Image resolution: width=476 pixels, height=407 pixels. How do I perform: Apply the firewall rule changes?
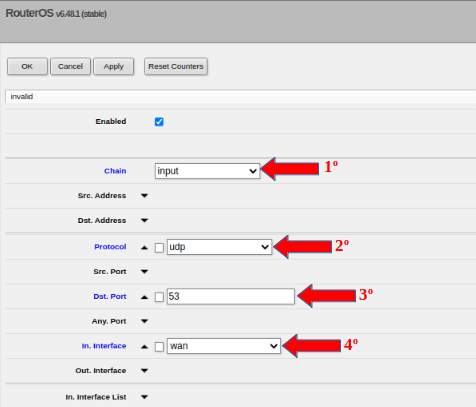click(x=114, y=66)
